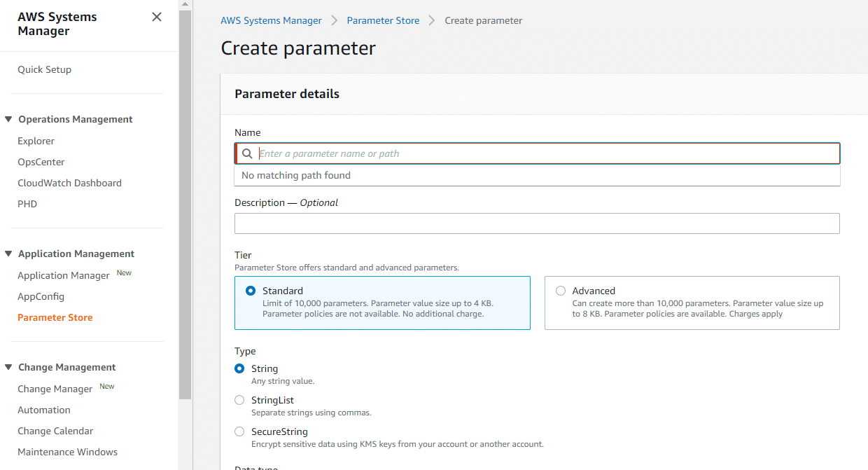This screenshot has height=470, width=868.
Task: Click the sidebar vertical scrollbar
Action: (185, 205)
